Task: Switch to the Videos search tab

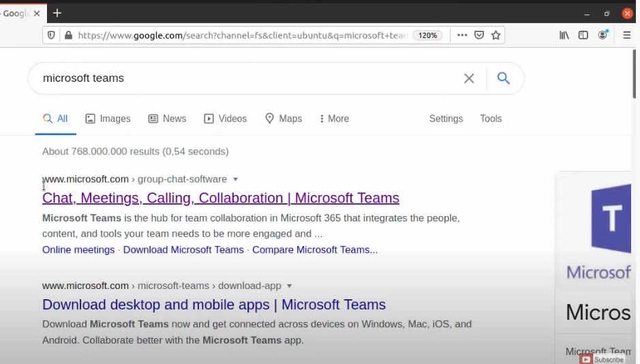Action: pyautogui.click(x=226, y=119)
